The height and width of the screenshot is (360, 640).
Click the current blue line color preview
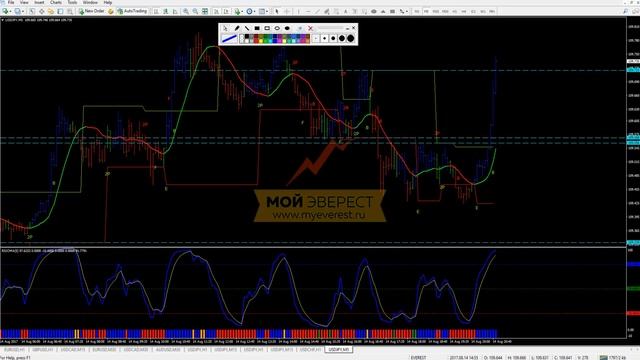[229, 38]
